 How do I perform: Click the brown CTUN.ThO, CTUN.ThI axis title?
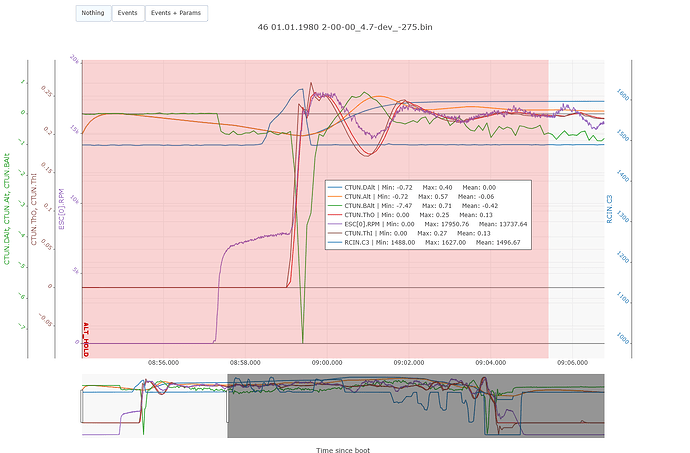tap(34, 209)
